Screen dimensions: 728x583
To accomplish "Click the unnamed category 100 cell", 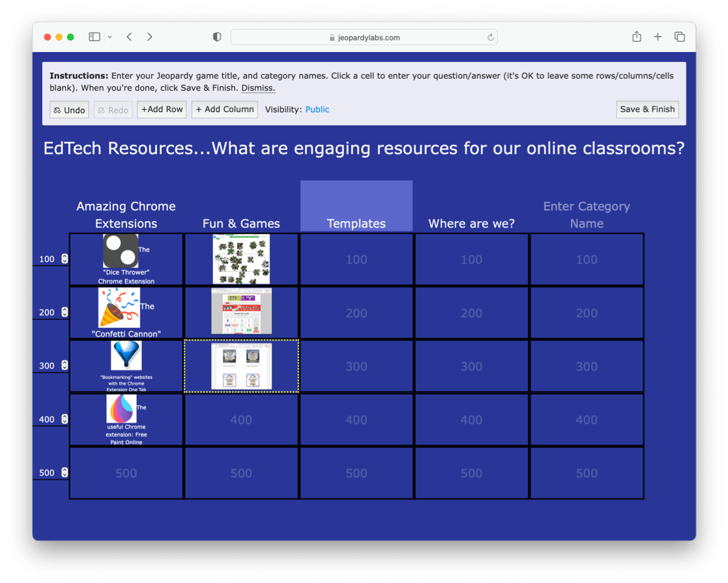I will pyautogui.click(x=587, y=259).
